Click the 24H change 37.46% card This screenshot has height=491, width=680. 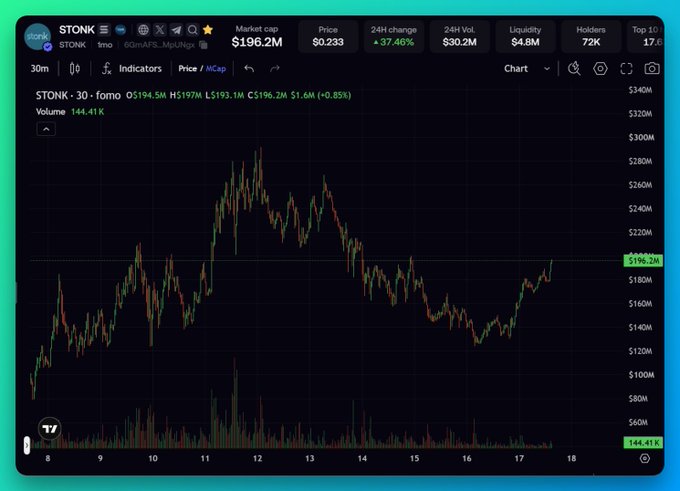coord(393,36)
